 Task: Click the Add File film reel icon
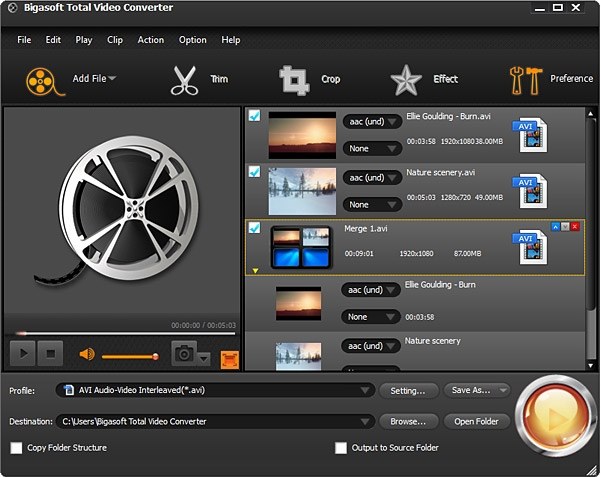[x=40, y=79]
